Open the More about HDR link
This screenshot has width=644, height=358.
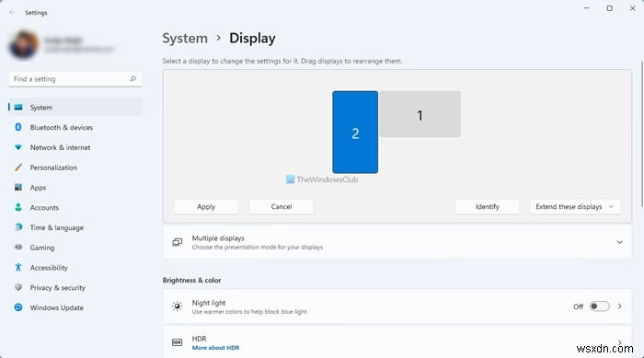215,348
